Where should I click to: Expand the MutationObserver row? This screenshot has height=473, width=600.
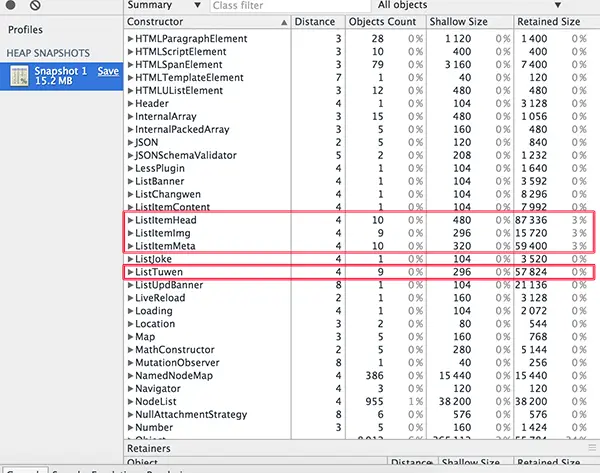point(130,363)
